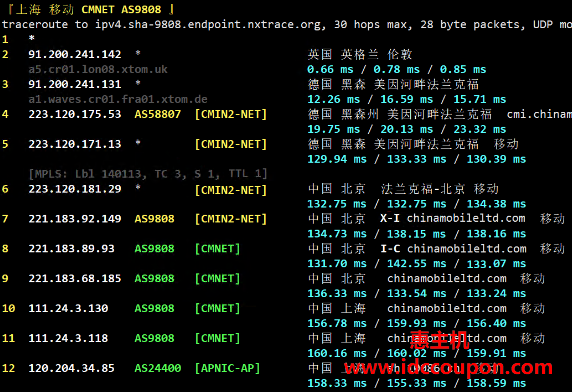Click the AS9808 label on hop 7
This screenshot has height=392, width=572.
(x=154, y=219)
